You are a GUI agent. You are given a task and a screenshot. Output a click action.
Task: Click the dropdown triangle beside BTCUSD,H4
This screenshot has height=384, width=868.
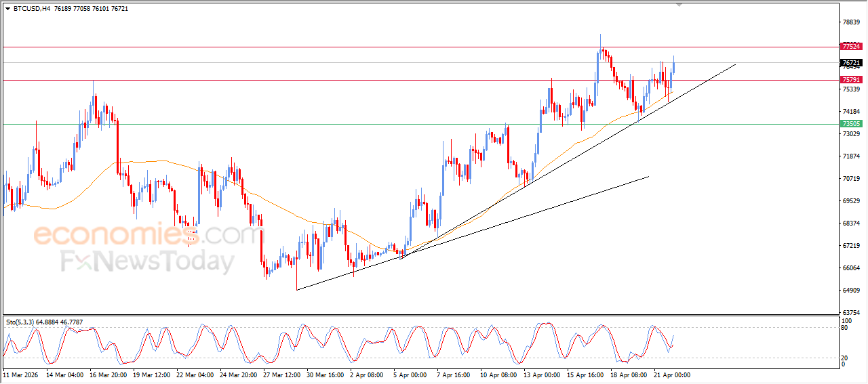pos(7,9)
